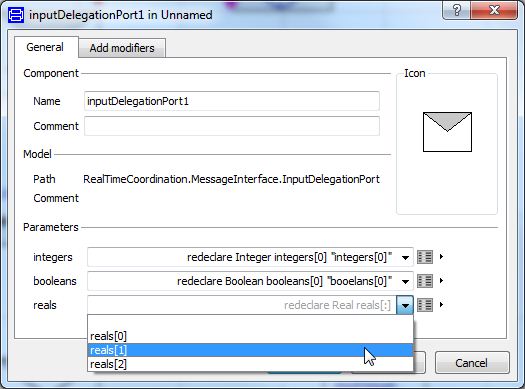
Task: Open the edit table icon for booleans
Action: (x=425, y=281)
